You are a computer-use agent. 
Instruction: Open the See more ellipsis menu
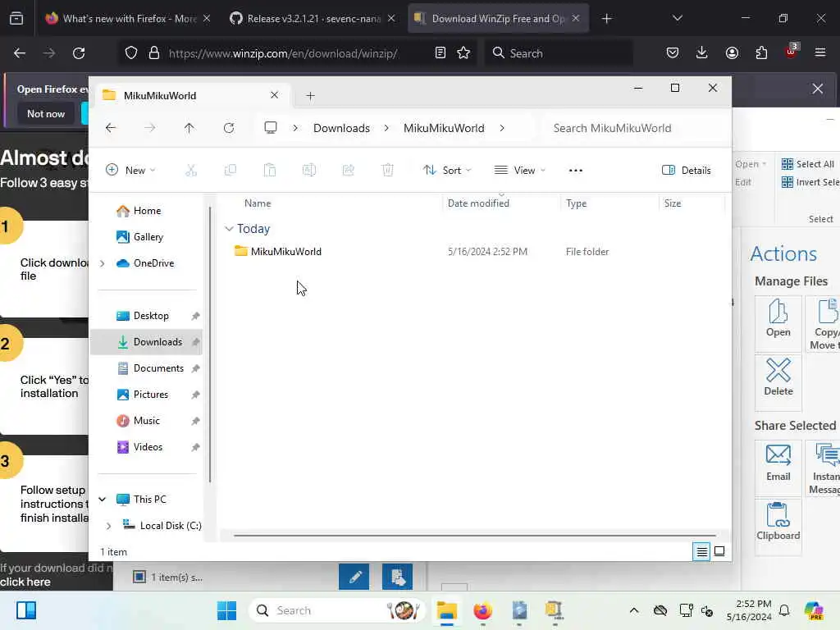tap(575, 171)
